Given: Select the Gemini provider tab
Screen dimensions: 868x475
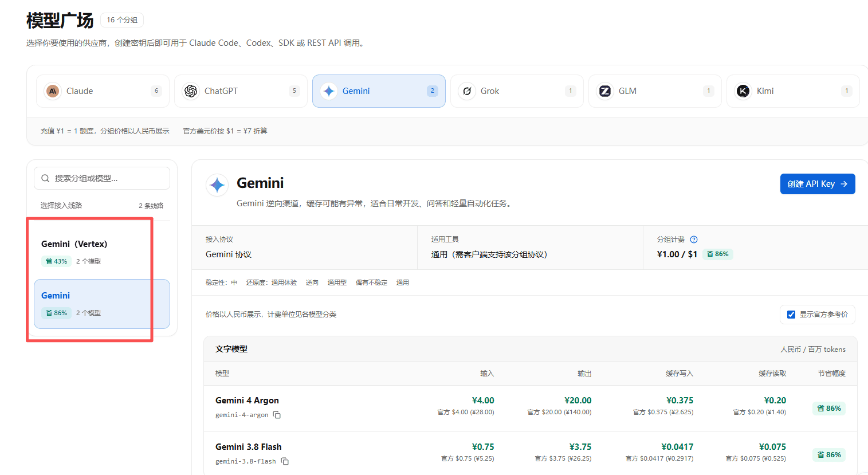Looking at the screenshot, I should tap(379, 91).
